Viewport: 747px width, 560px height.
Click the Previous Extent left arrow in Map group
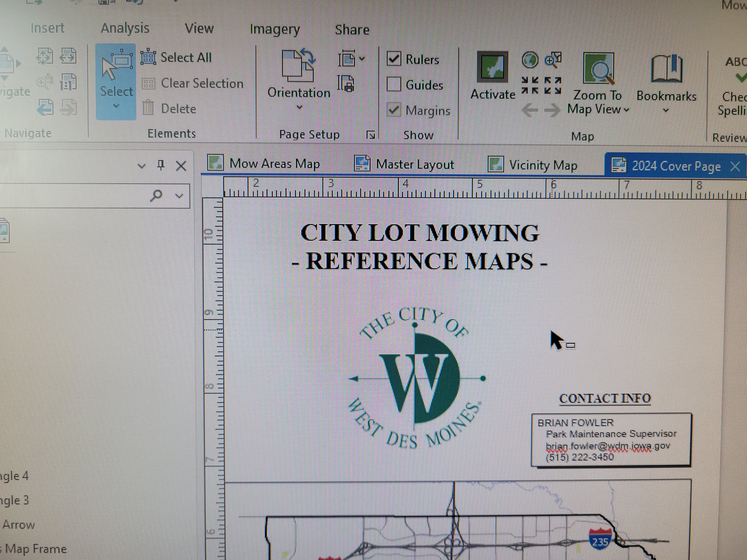tap(529, 110)
